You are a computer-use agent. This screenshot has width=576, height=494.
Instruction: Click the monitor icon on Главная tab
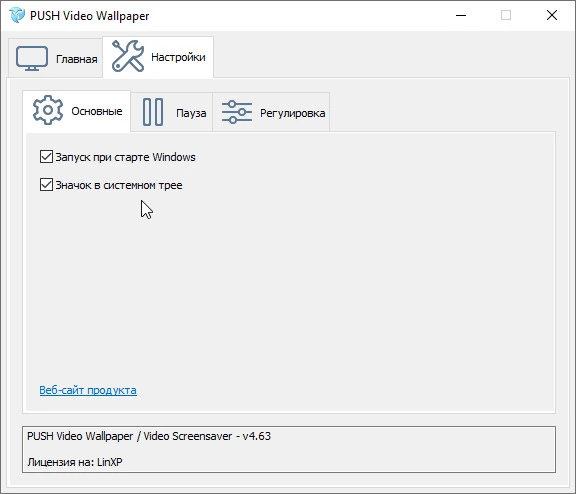click(x=32, y=58)
